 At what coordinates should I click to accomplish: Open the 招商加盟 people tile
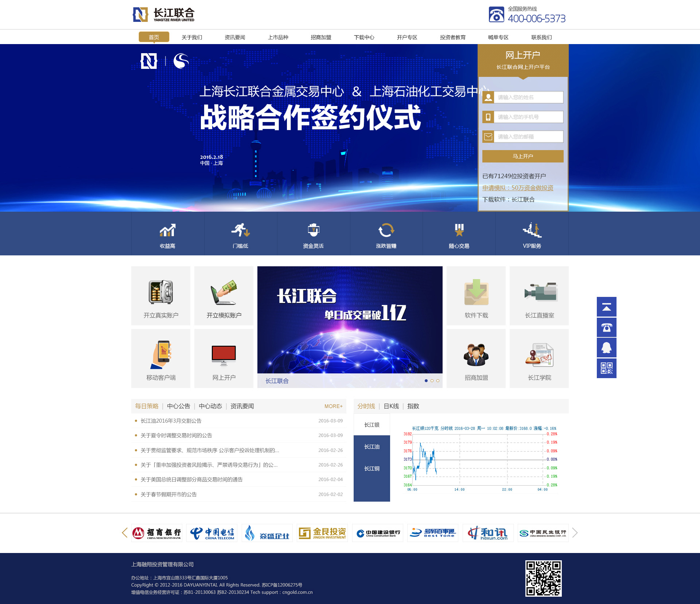click(476, 358)
